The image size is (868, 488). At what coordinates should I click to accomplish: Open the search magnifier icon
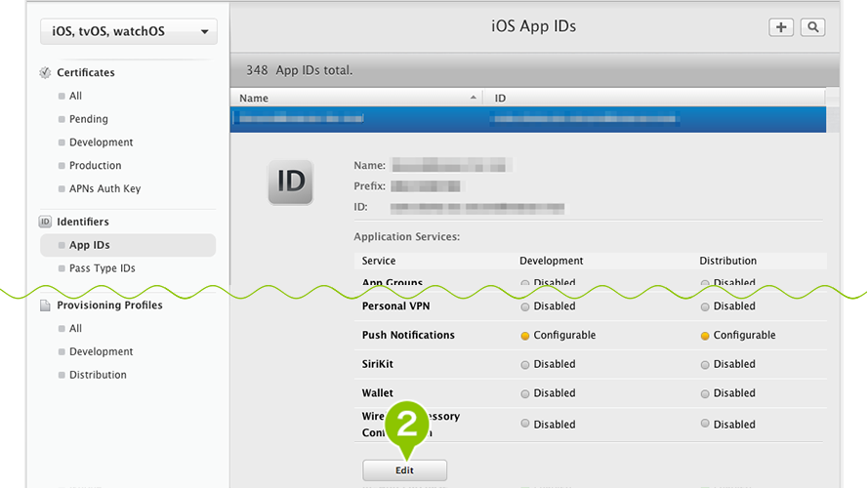pos(812,27)
